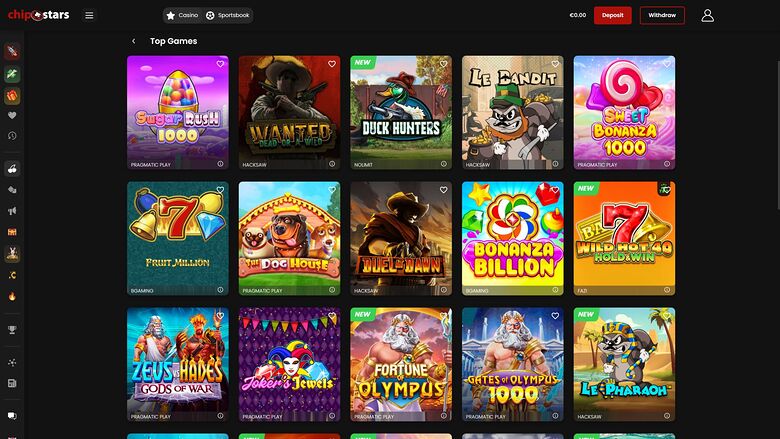780x439 pixels.
Task: Select the cherries slots icon in the sidebar
Action: [12, 169]
